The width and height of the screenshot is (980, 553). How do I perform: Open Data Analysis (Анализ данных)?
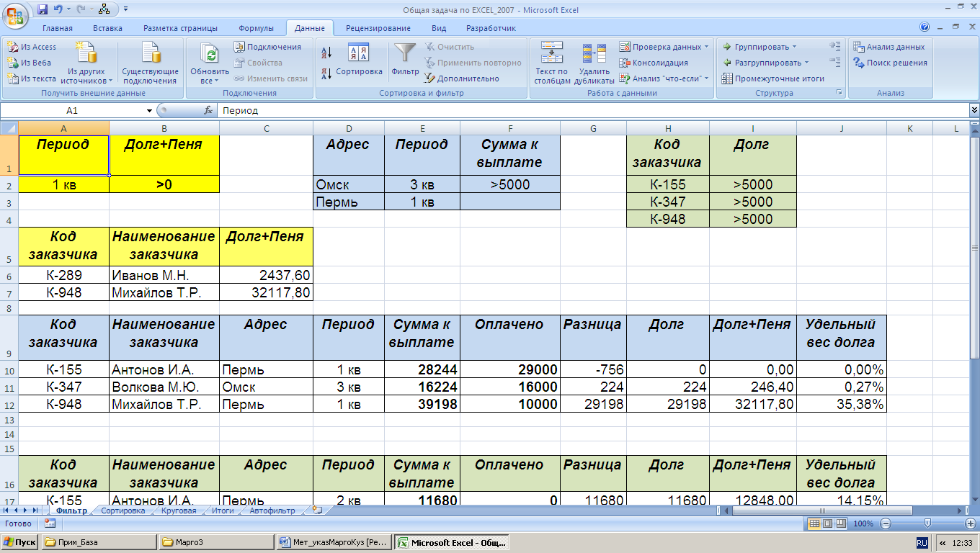889,47
